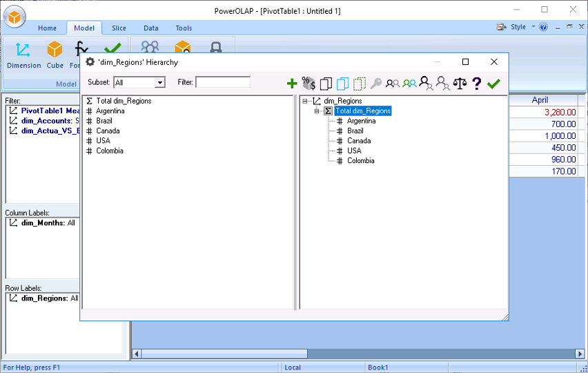Open hierarchy help question mark
This screenshot has height=373, width=588.
(x=476, y=84)
